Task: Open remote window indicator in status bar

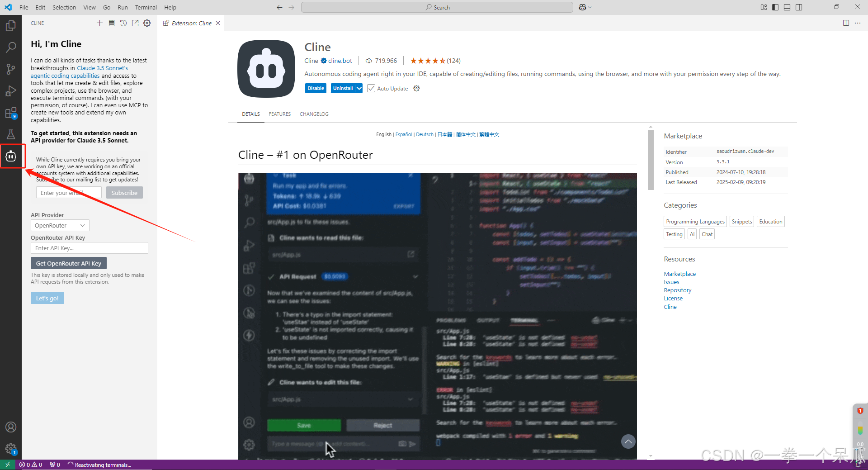Action: tap(8, 465)
